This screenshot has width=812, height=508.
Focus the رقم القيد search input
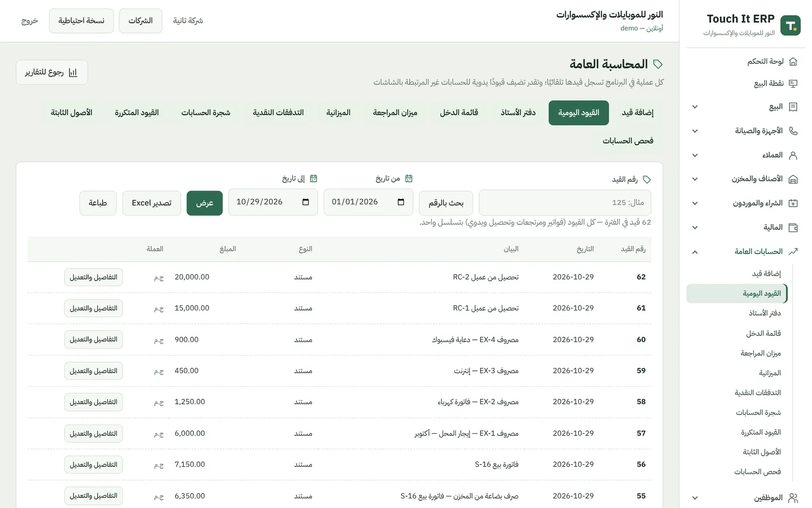(x=565, y=203)
